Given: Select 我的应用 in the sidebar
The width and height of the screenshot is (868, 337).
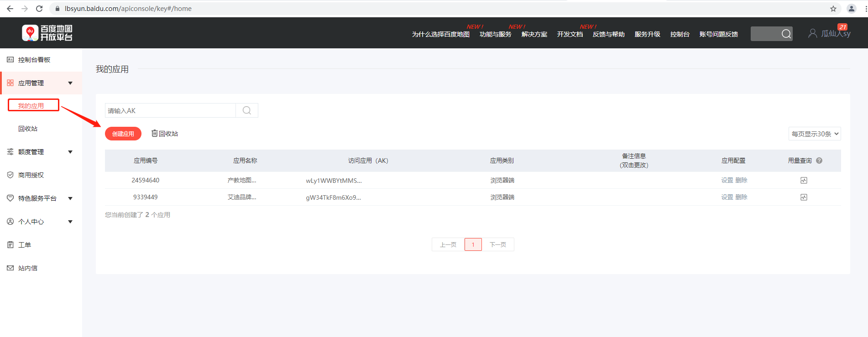Looking at the screenshot, I should tap(31, 106).
